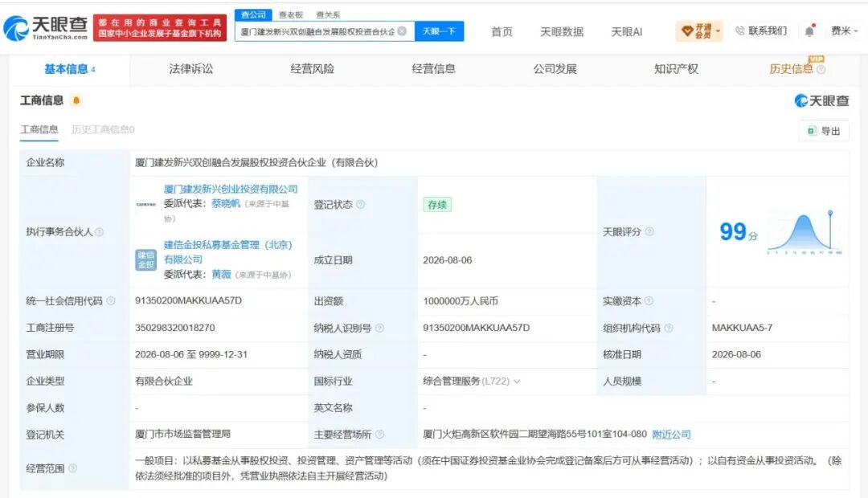
Task: Switch to the 经营风险 tab
Action: pos(312,69)
